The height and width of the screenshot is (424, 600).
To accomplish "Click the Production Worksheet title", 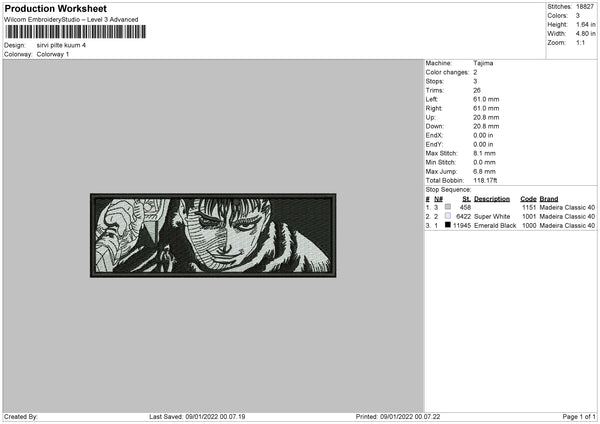I will pyautogui.click(x=55, y=8).
